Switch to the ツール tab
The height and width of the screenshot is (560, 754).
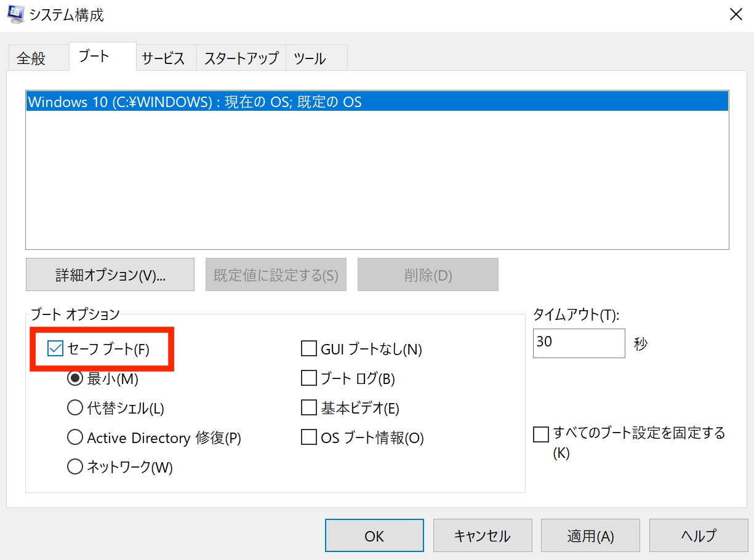tap(317, 58)
